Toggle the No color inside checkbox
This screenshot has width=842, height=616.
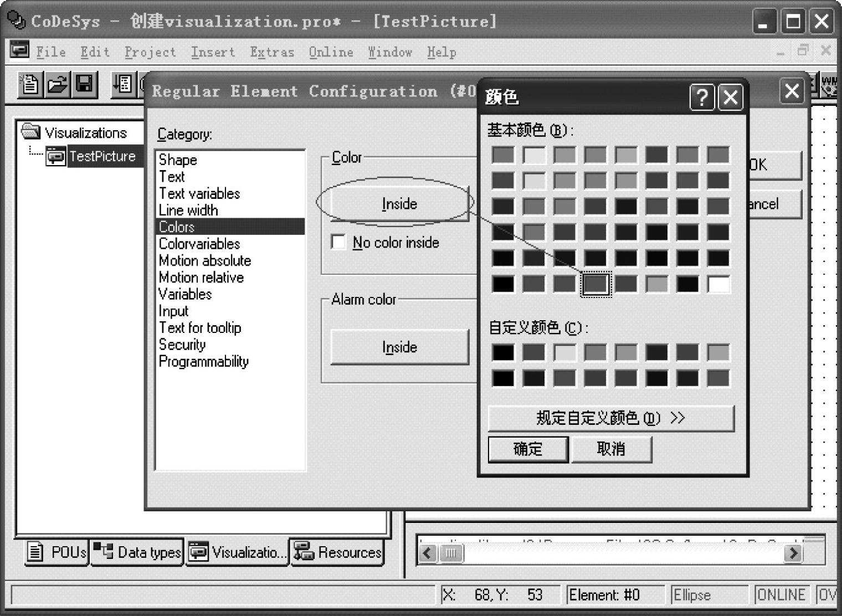click(x=338, y=242)
